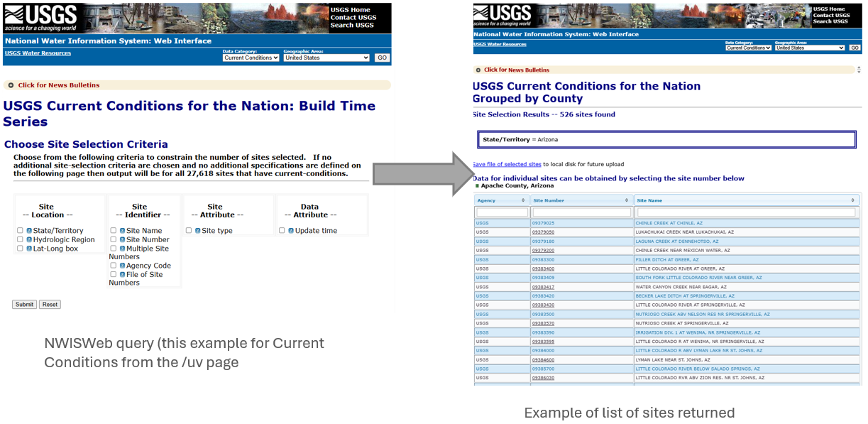Open Search USGS link on the results page

(830, 21)
